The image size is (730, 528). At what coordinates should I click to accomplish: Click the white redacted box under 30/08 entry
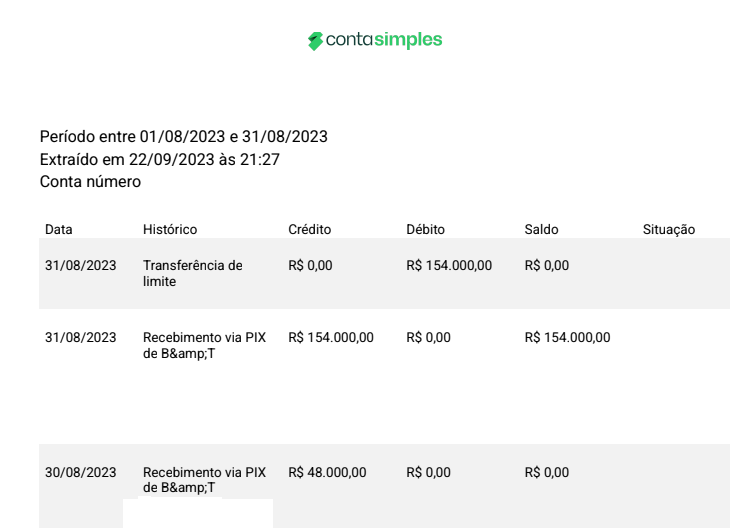tap(198, 513)
